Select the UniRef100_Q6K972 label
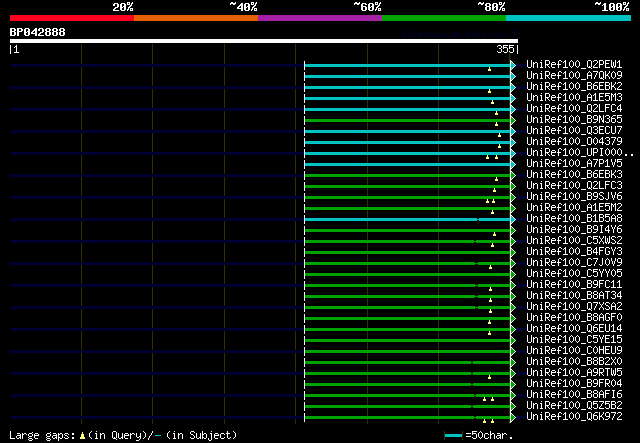The width and height of the screenshot is (640, 443). 574,417
